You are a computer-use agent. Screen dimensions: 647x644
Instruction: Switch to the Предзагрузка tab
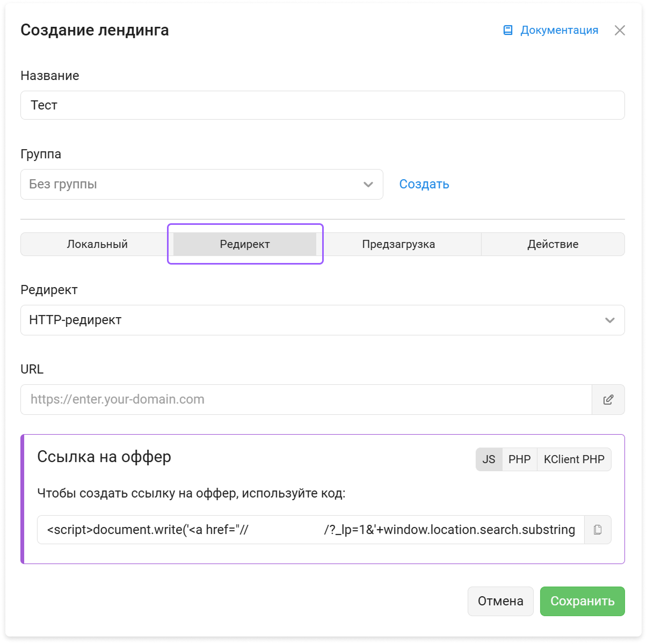(x=398, y=244)
